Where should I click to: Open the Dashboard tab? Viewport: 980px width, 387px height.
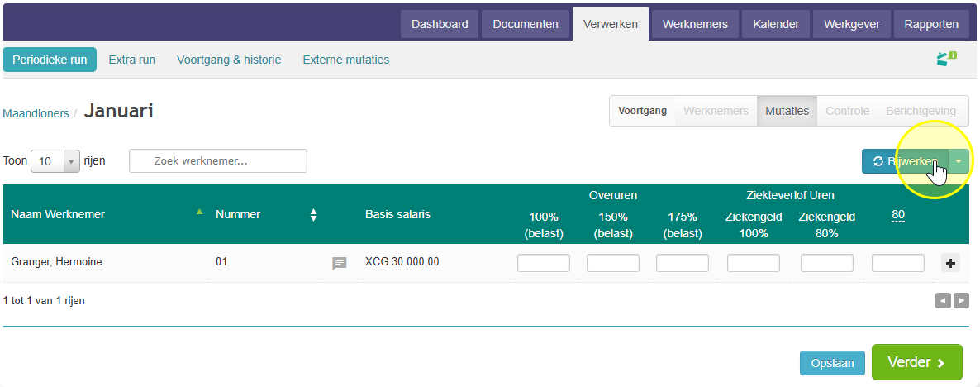click(x=440, y=24)
